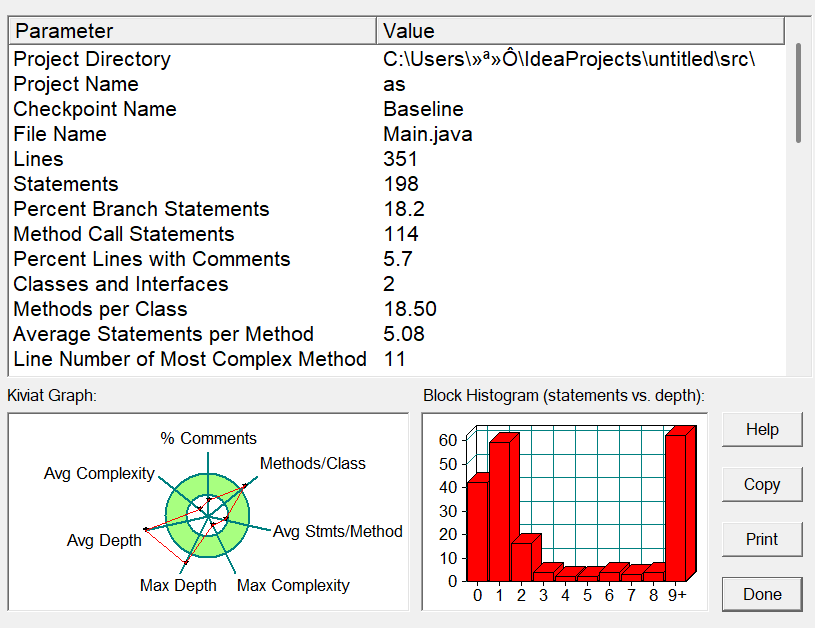Click the Block Histogram title label
Image resolution: width=815 pixels, height=628 pixels.
click(564, 396)
